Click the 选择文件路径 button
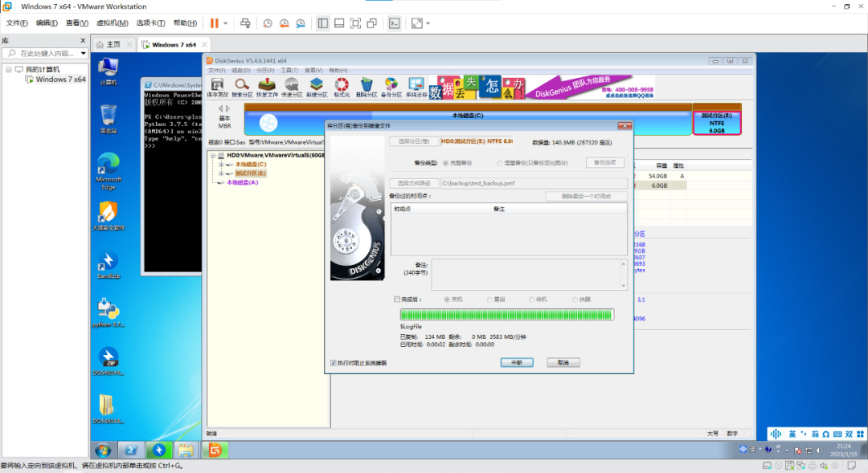This screenshot has width=868, height=473. tap(414, 183)
